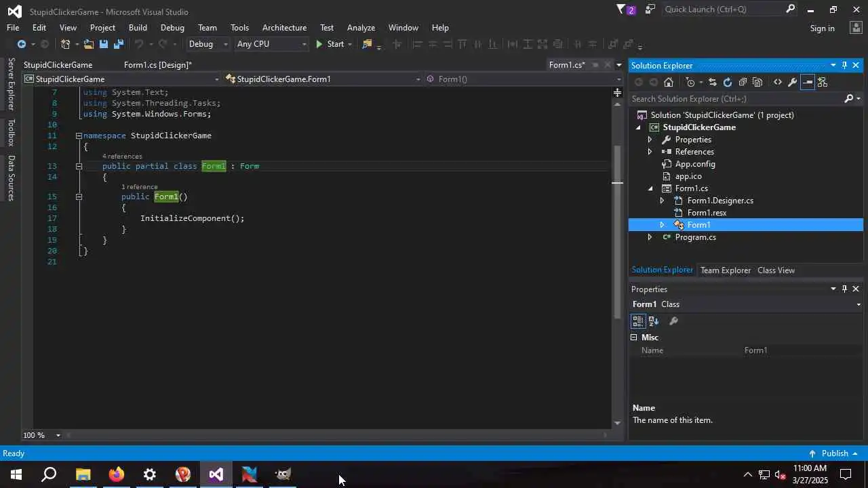This screenshot has height=488, width=868.
Task: Open the Analyze menu
Action: click(x=361, y=28)
